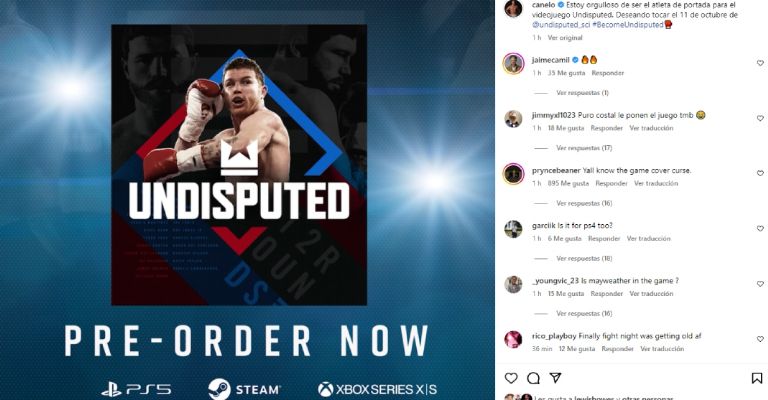Image resolution: width=768 pixels, height=400 pixels.
Task: Open @undisputed_sci mention link
Action: click(x=561, y=24)
